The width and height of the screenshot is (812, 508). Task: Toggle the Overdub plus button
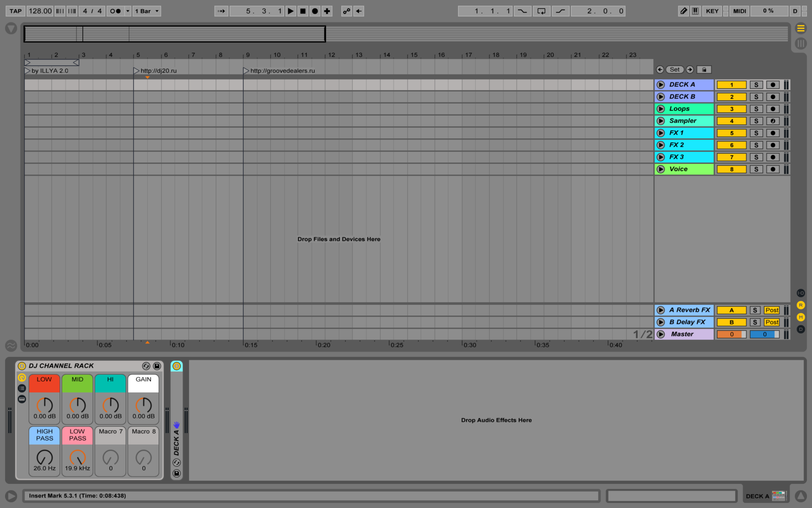pos(327,11)
